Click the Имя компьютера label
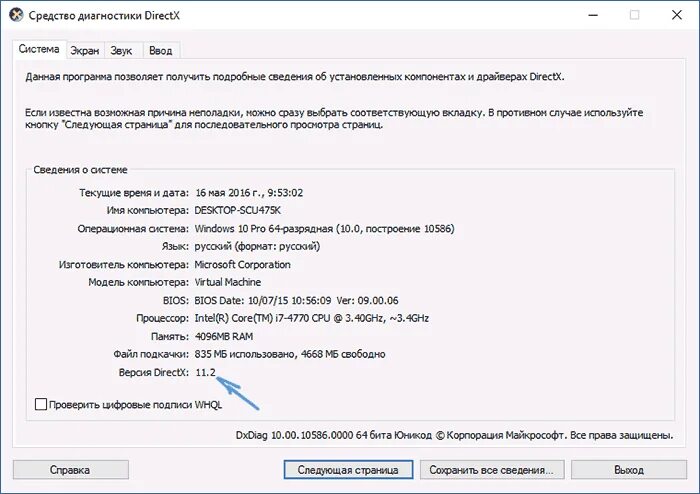 pyautogui.click(x=148, y=210)
